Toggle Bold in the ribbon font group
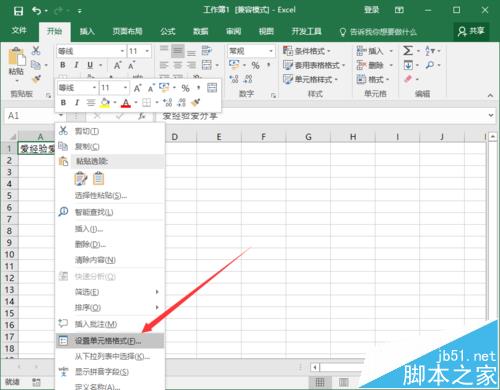The height and width of the screenshot is (390, 500). pyautogui.click(x=63, y=65)
